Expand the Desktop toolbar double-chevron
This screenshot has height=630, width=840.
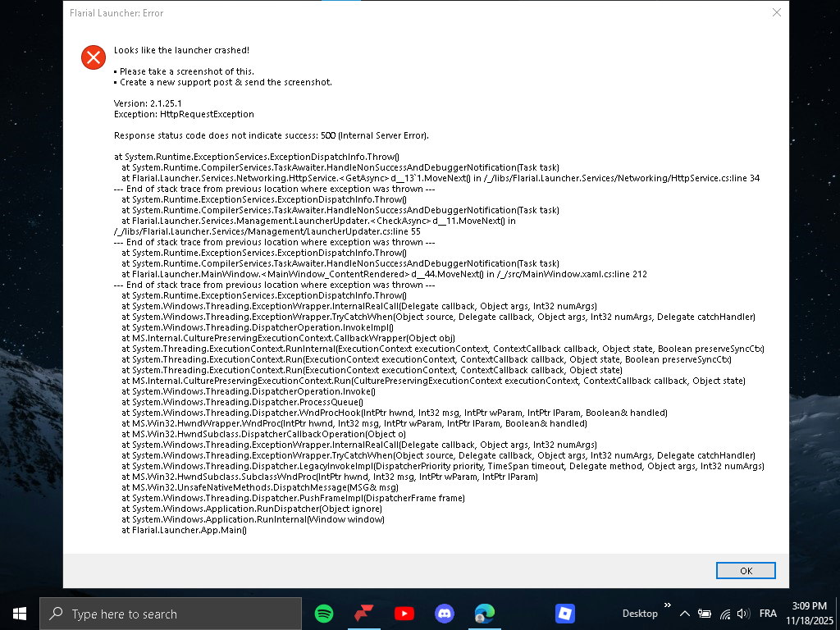tap(668, 605)
